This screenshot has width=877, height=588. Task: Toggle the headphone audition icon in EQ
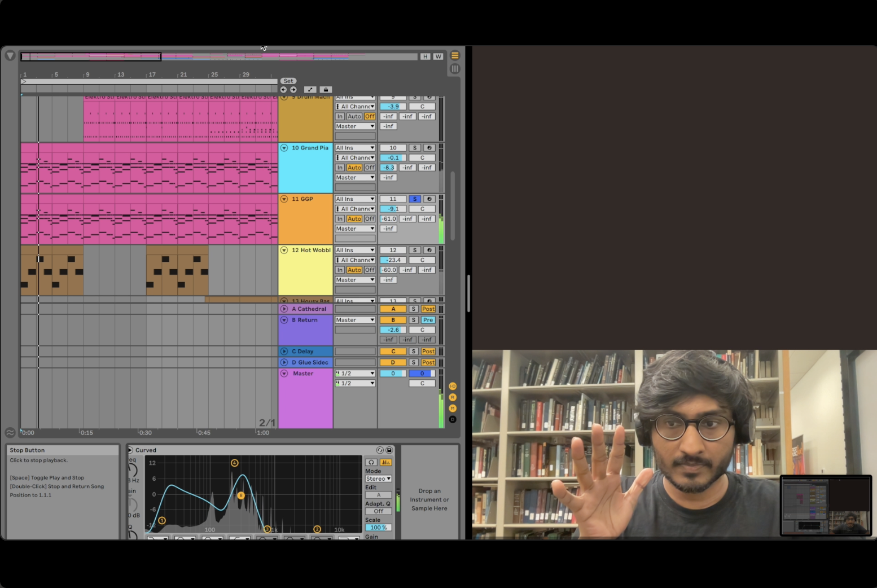tap(371, 462)
